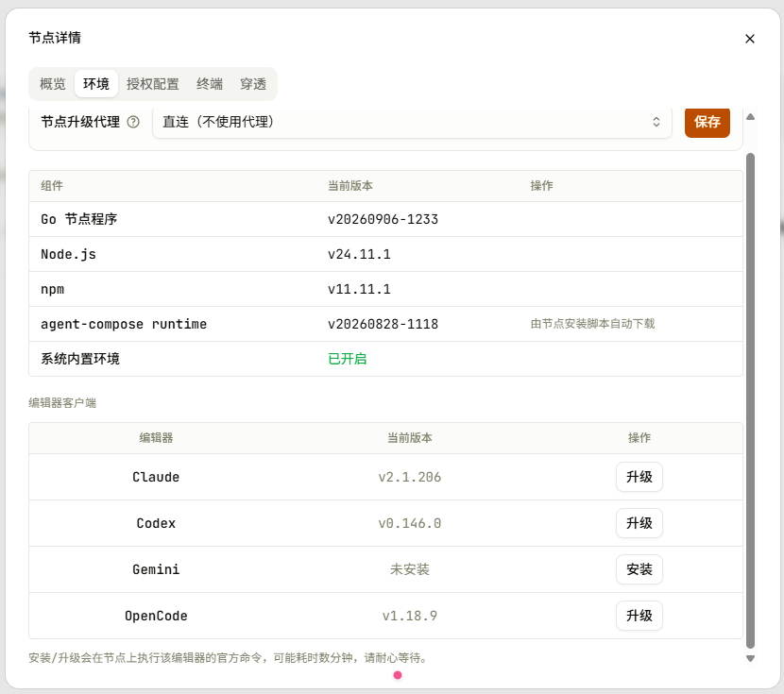This screenshot has height=694, width=784.
Task: Select Codex version v0.146.0
Action: coord(410,523)
